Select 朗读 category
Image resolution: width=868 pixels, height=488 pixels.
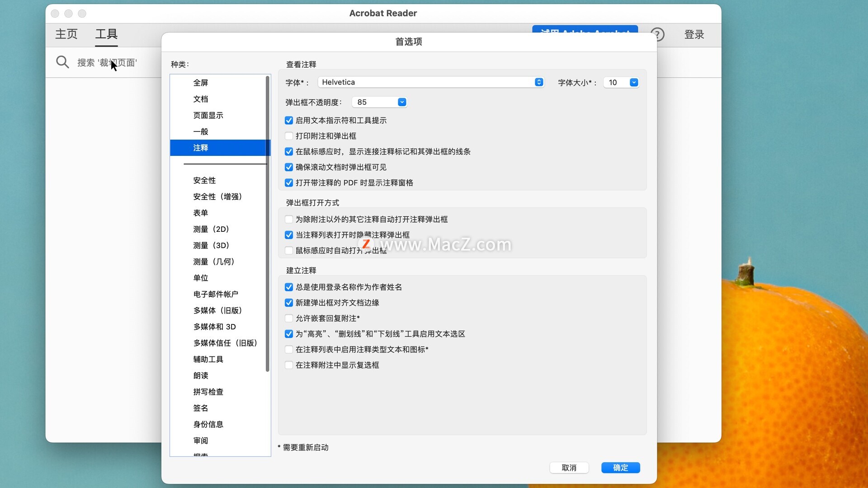[x=218, y=375]
